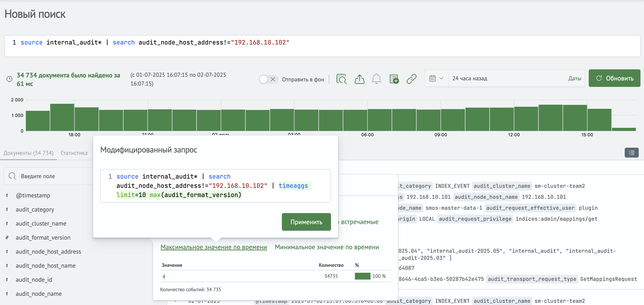
Task: Click the 'smos-master-data-1' value
Action: [454, 208]
